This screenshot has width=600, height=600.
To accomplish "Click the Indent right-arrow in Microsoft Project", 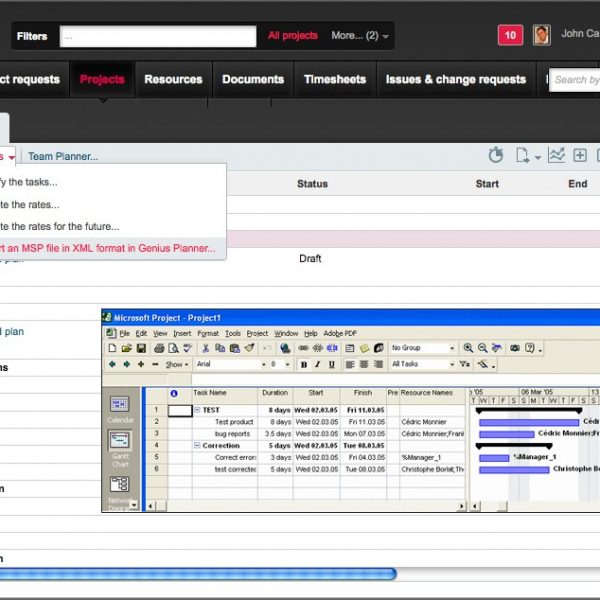I will [126, 364].
